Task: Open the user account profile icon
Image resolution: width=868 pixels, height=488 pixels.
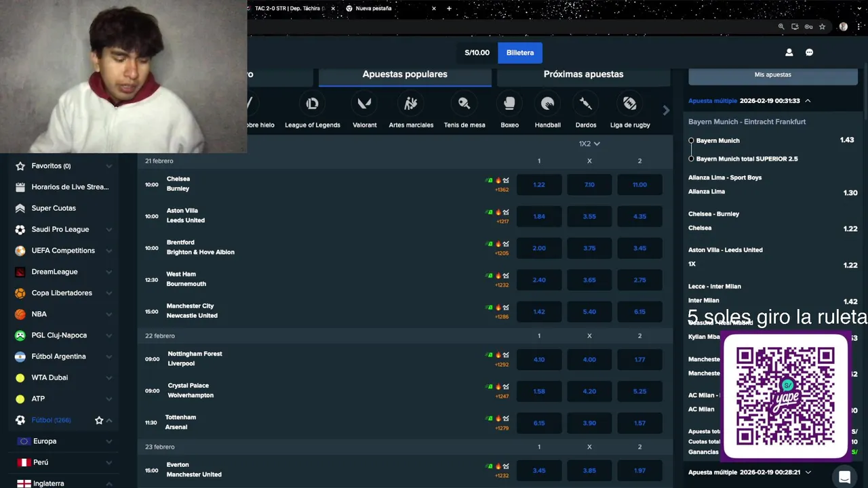Action: (789, 52)
